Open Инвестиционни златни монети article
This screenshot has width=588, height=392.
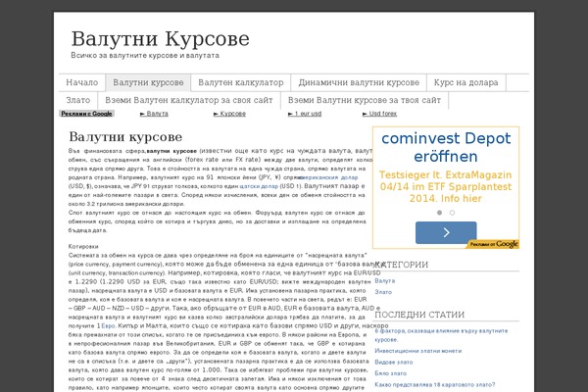418,351
